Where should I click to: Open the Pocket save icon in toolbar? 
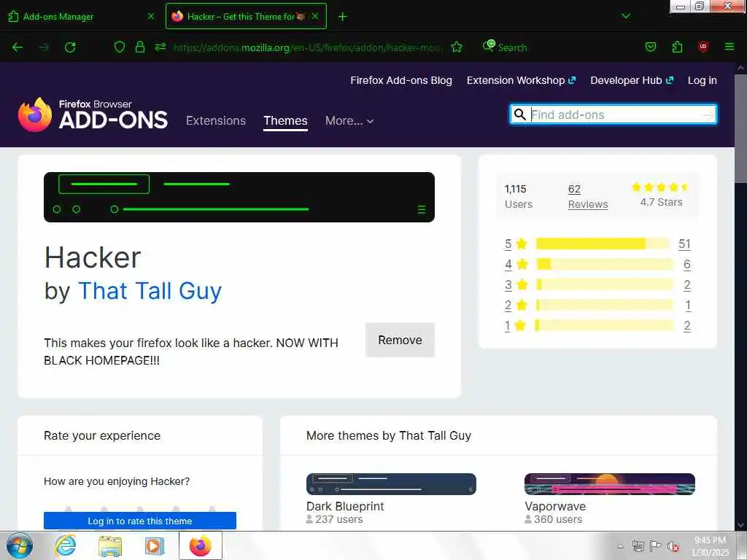[650, 47]
